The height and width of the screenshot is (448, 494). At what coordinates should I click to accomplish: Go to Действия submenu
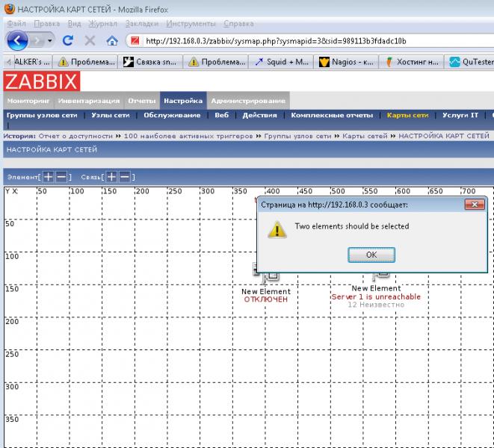pyautogui.click(x=259, y=115)
